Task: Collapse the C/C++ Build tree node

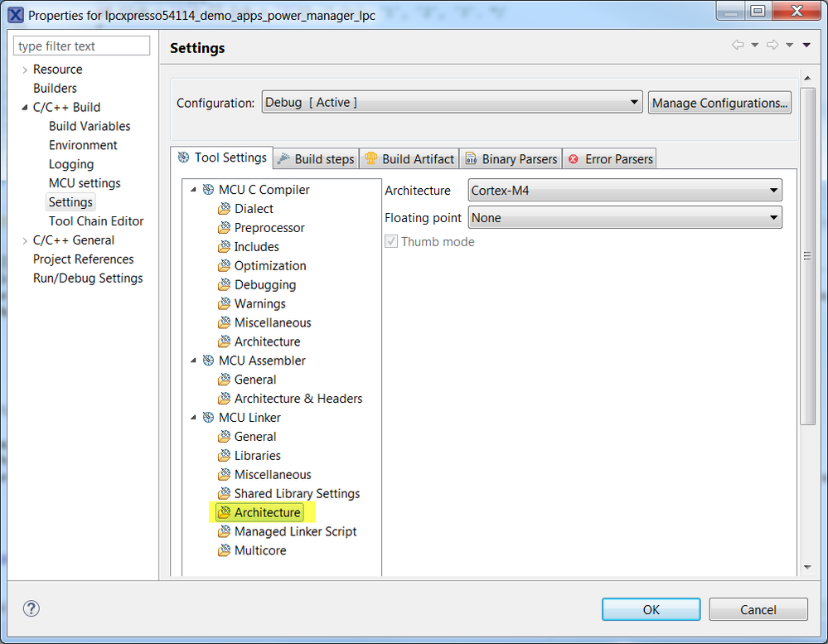Action: click(25, 107)
